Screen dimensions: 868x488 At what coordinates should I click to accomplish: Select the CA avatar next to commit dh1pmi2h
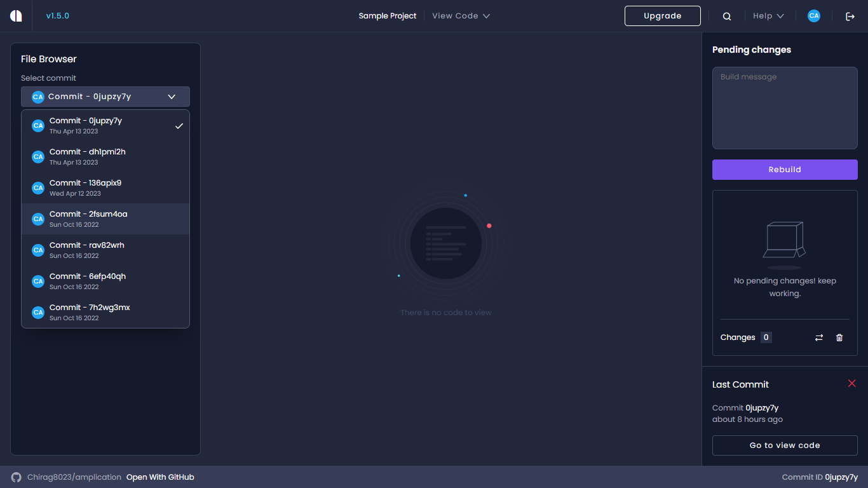[x=38, y=156]
